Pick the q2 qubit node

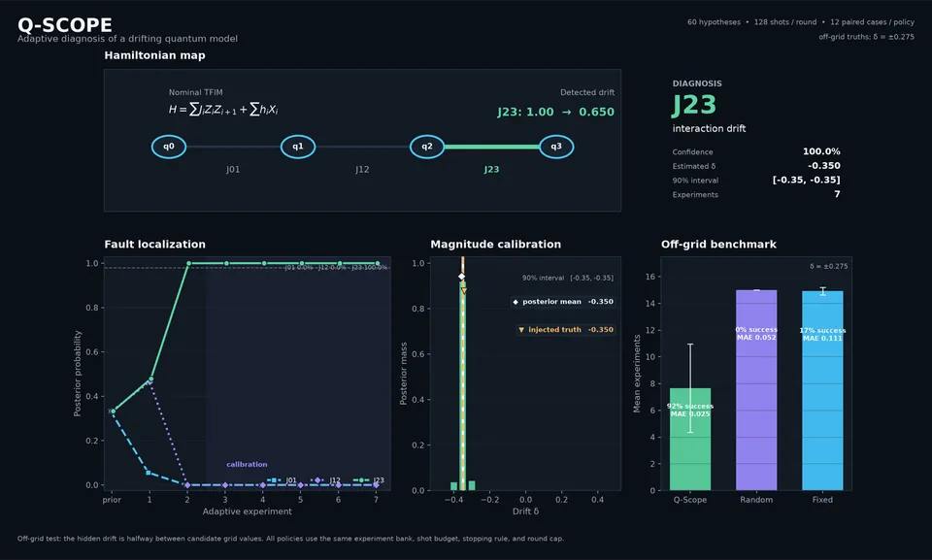point(427,147)
